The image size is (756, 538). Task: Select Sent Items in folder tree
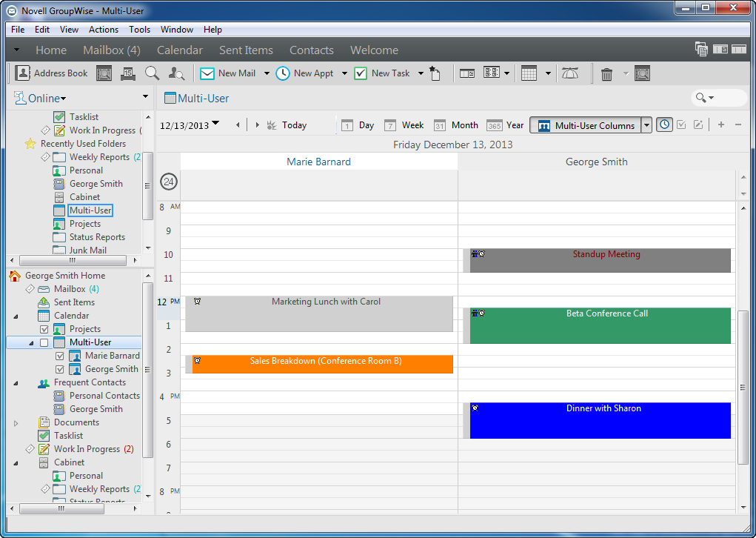coord(74,302)
